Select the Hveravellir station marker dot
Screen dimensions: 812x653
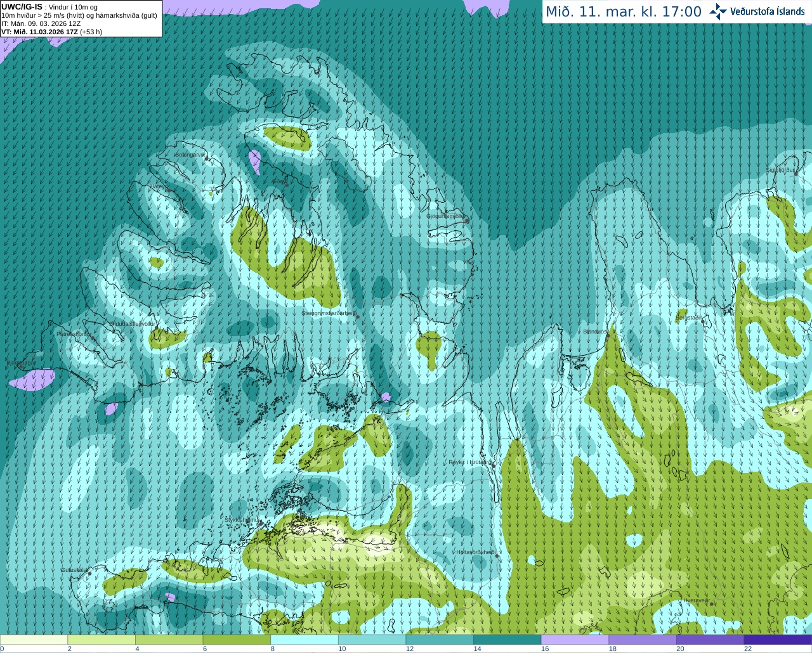coord(712,604)
